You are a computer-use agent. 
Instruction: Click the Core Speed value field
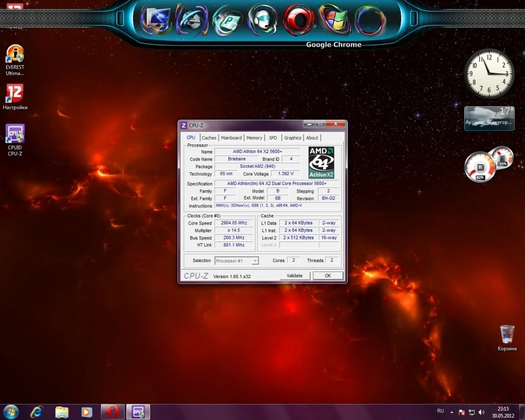click(234, 223)
